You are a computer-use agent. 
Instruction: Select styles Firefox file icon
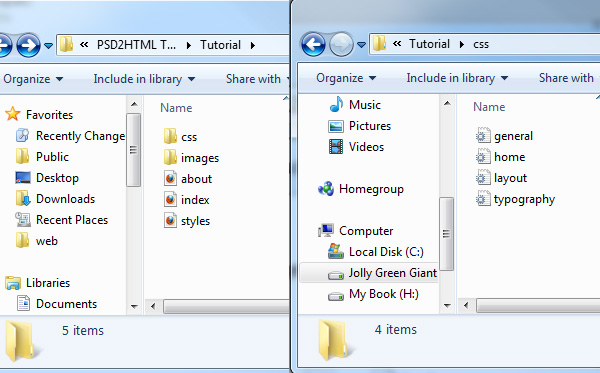click(170, 220)
